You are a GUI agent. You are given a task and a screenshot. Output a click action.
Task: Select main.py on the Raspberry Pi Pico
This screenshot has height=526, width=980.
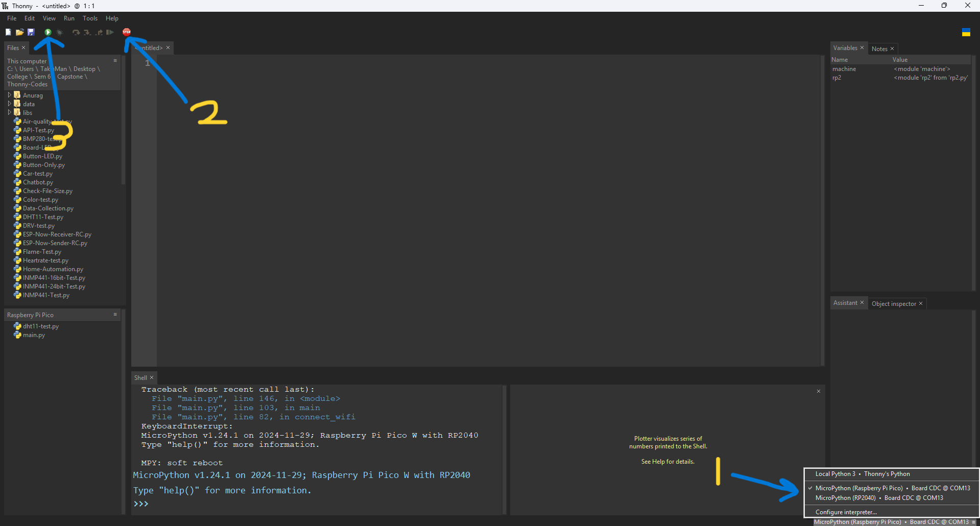[34, 335]
